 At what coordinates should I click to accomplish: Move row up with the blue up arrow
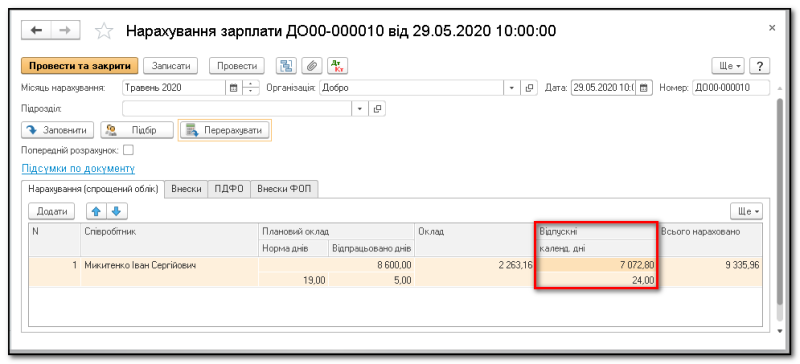click(96, 211)
